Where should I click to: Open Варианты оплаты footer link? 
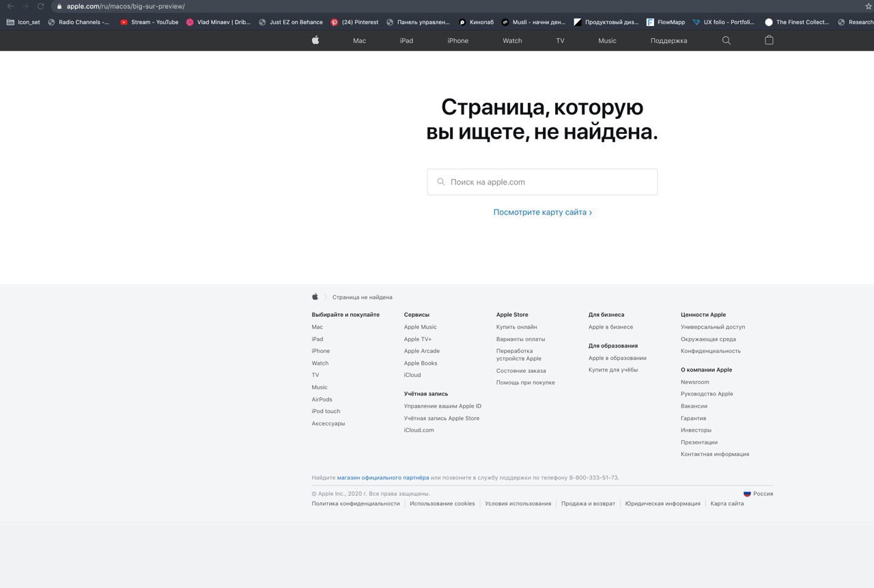[x=520, y=339]
